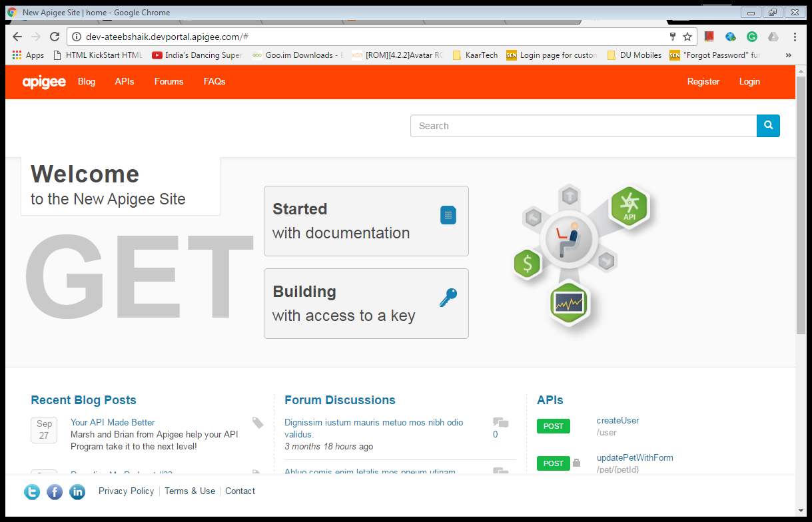The height and width of the screenshot is (522, 812).
Task: Click the comments bubble icon beside Dignissim iustum post
Action: pyautogui.click(x=500, y=422)
